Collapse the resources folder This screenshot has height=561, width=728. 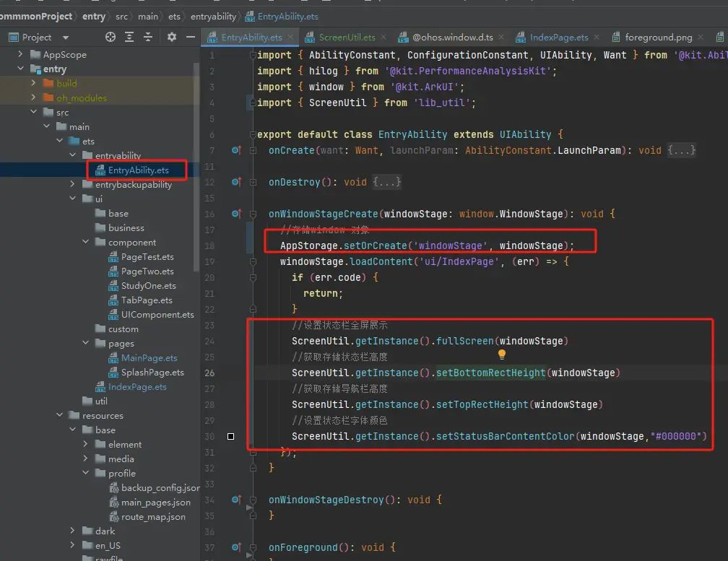coord(59,416)
